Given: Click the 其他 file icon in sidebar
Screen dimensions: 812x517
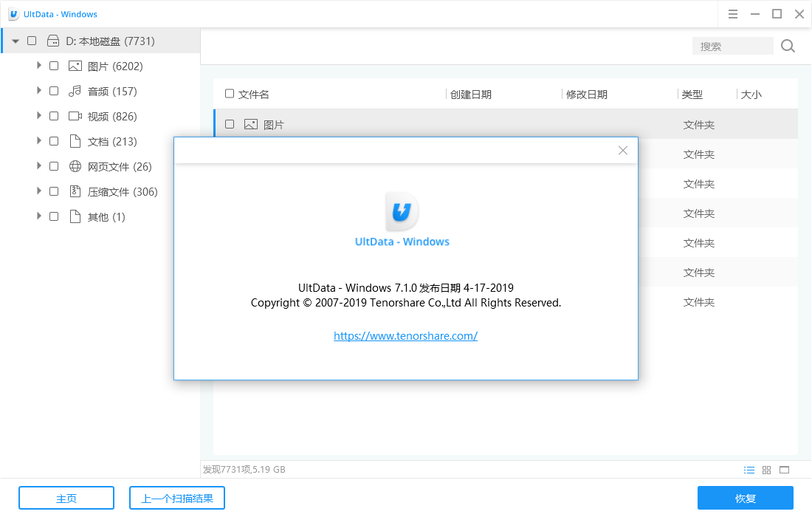Looking at the screenshot, I should pos(75,216).
